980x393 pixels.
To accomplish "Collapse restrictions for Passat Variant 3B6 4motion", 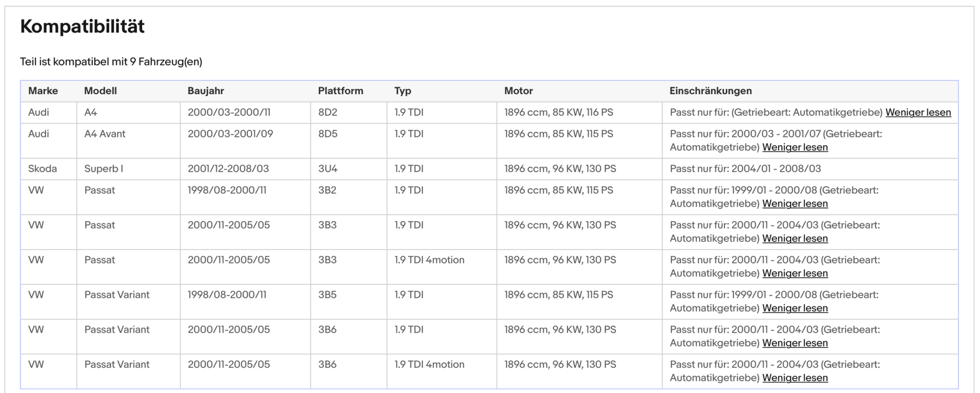I will coord(795,378).
